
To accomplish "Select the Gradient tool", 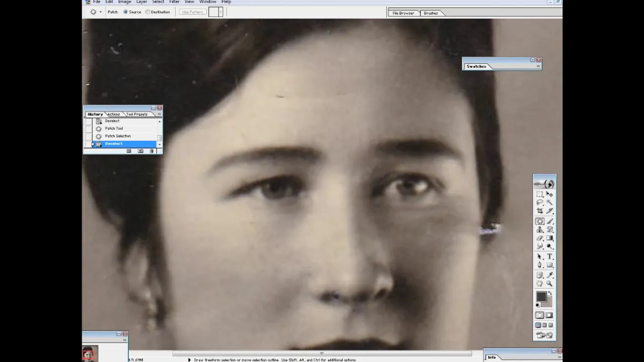I will coord(549,238).
